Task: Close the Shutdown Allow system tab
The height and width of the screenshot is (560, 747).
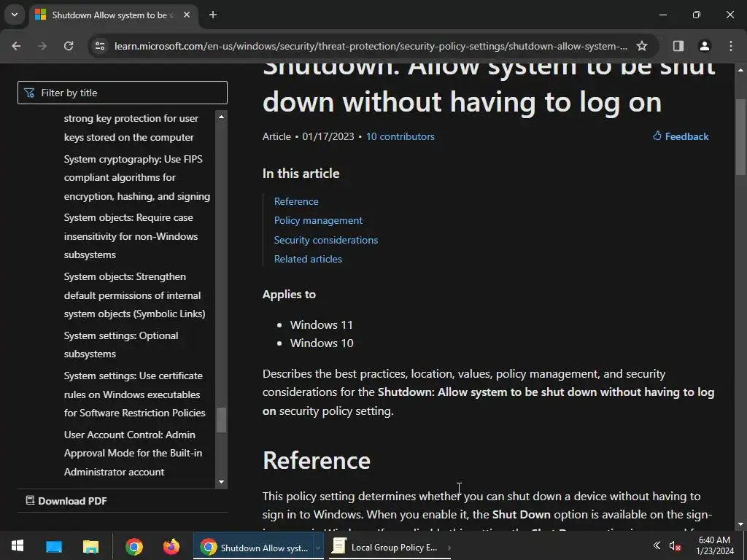Action: pyautogui.click(x=187, y=15)
